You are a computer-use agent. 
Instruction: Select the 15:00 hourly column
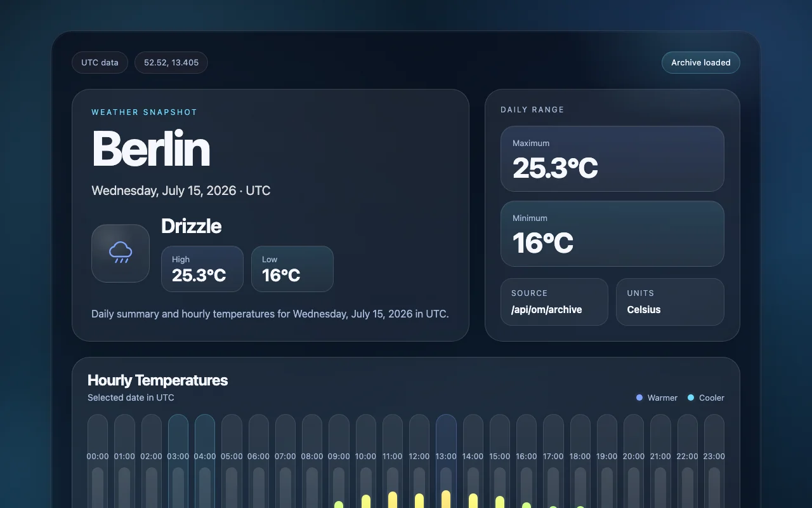click(500, 461)
